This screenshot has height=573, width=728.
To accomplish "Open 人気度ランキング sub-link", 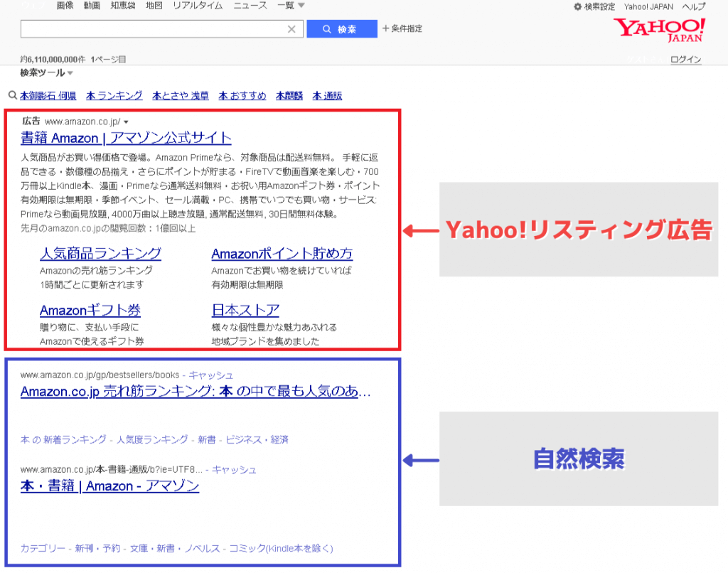I will coord(152,440).
